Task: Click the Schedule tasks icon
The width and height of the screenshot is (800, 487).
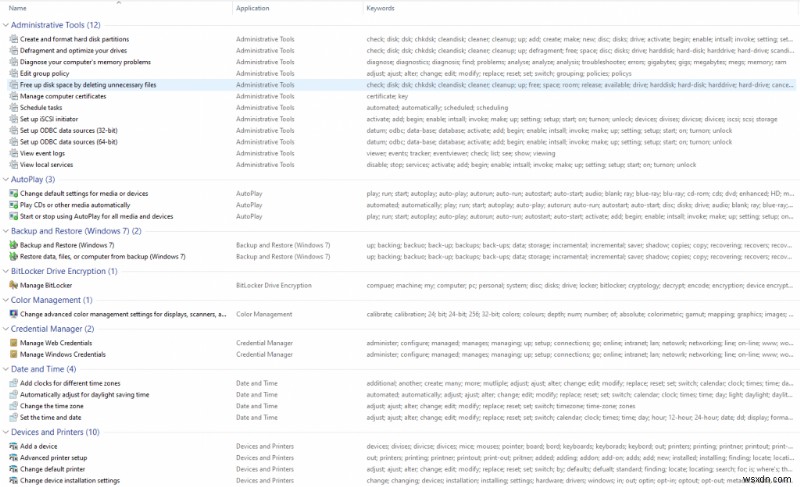Action: point(14,108)
